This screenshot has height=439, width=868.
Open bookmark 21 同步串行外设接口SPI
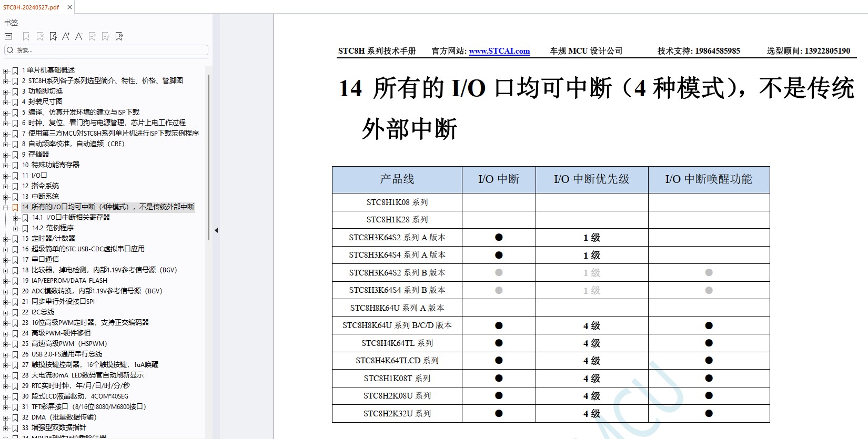pos(58,301)
